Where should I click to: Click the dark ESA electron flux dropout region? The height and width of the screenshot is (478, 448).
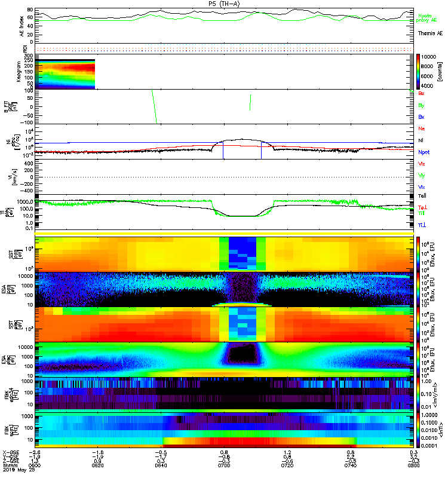click(243, 354)
